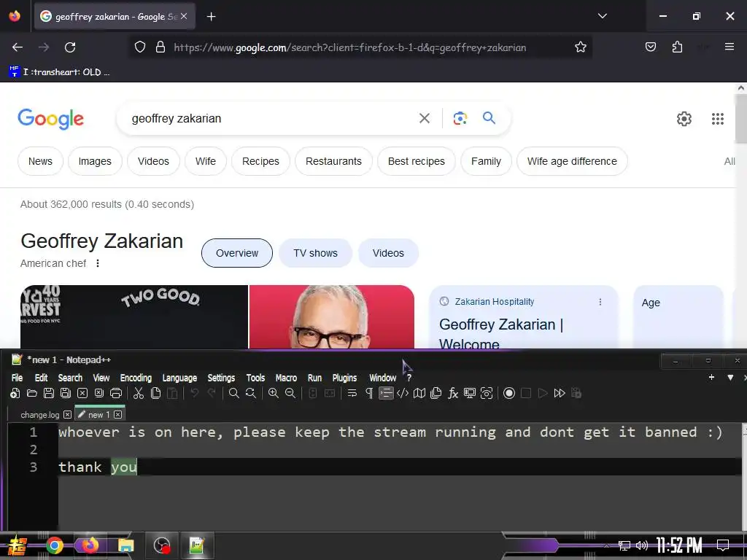This screenshot has width=747, height=560.
Task: Click the Monitoring eye icon in toolbar
Action: point(487,393)
